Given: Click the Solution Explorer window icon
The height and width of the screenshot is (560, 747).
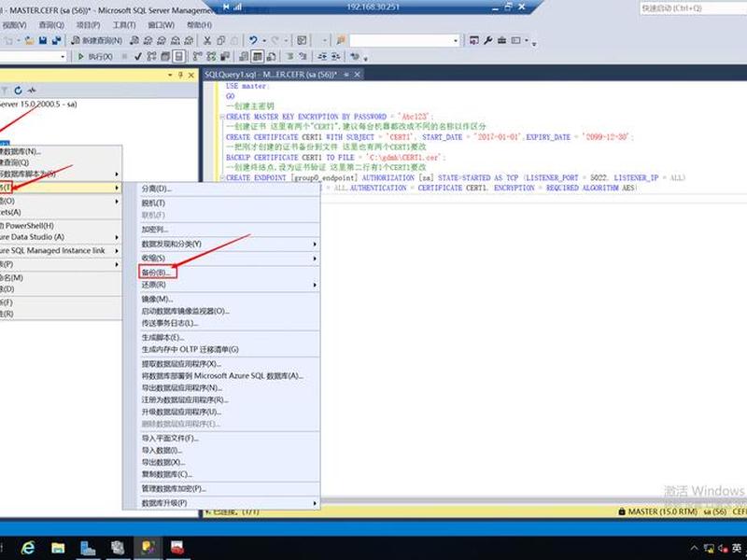Looking at the screenshot, I should pyautogui.click(x=473, y=40).
